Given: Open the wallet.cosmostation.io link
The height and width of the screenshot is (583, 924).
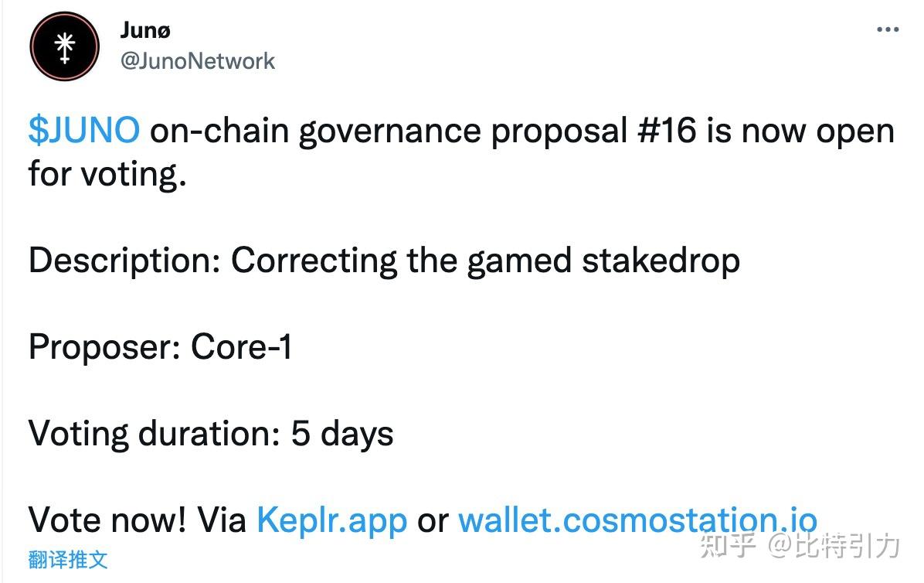Looking at the screenshot, I should [637, 520].
